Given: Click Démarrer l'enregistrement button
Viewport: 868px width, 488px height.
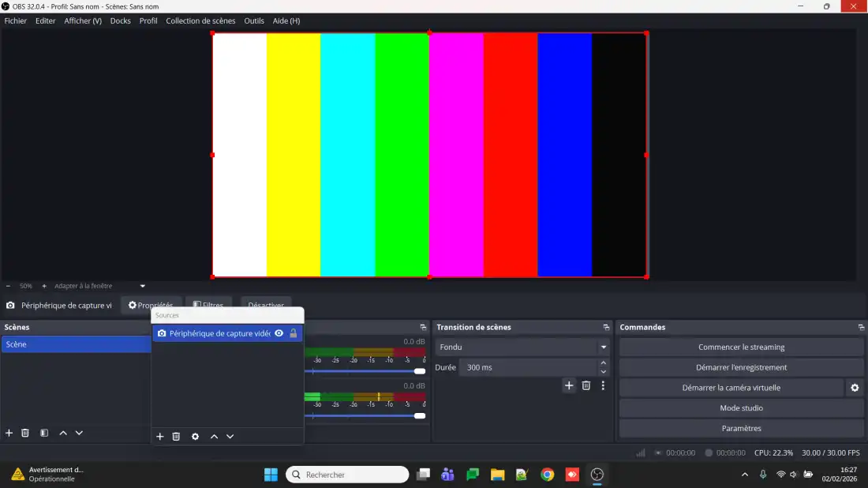Looking at the screenshot, I should click(x=741, y=367).
